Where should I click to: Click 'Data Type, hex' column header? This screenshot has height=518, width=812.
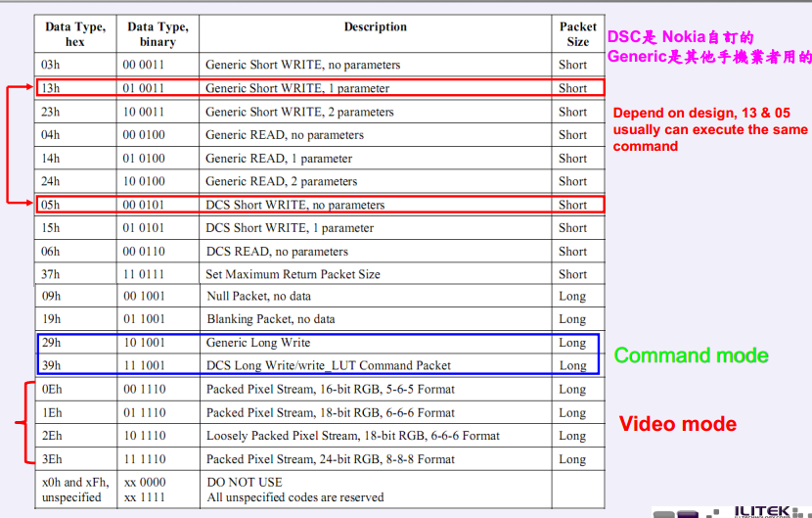(x=75, y=34)
